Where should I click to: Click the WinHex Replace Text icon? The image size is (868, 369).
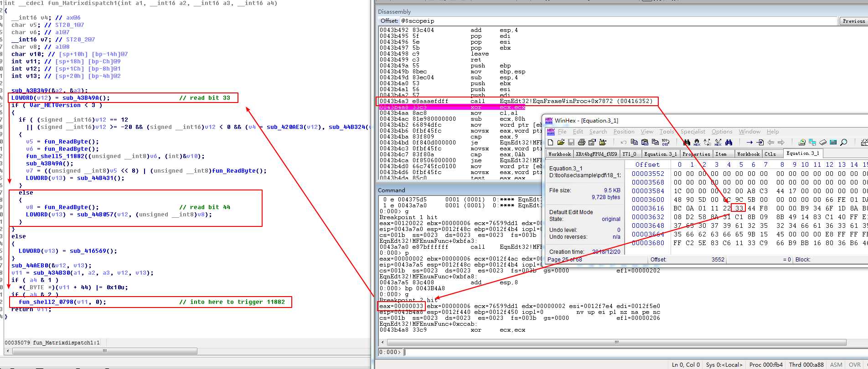[x=708, y=143]
